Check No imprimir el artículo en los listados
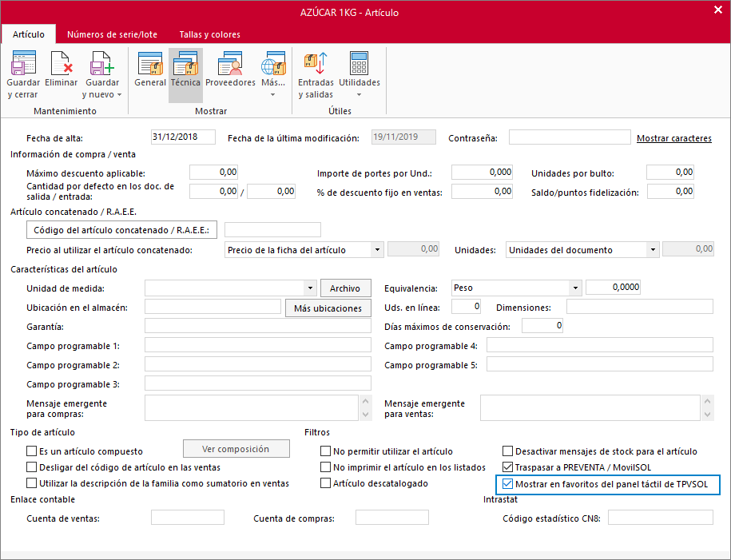731x560 pixels. pos(325,467)
